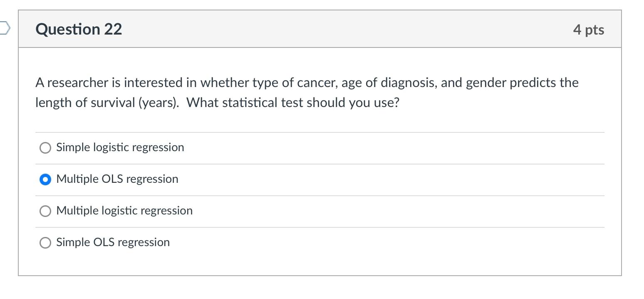Pick the Simple OLS regression radio button

[45, 243]
